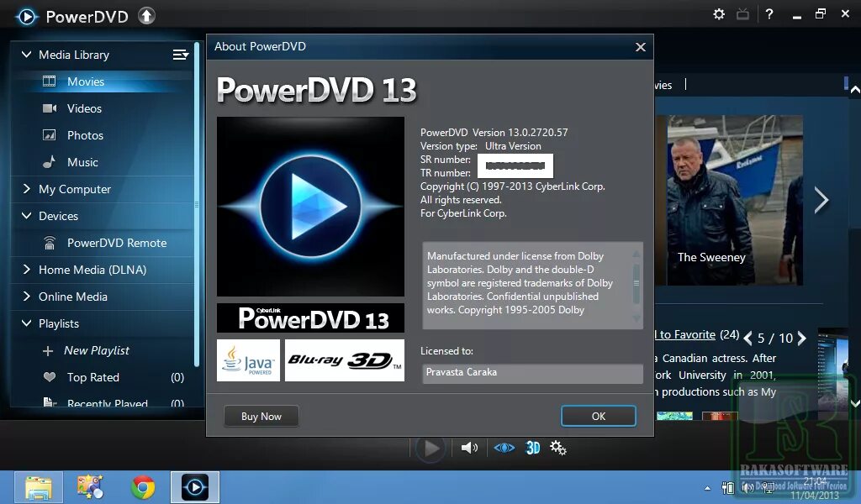Toggle TrueTheater eye icon
Viewport: 861px width, 504px height.
click(x=504, y=448)
